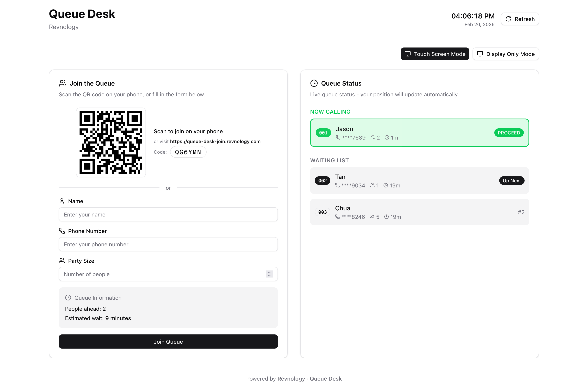
Task: Click the green PROCEED badge for Jason
Action: (509, 133)
